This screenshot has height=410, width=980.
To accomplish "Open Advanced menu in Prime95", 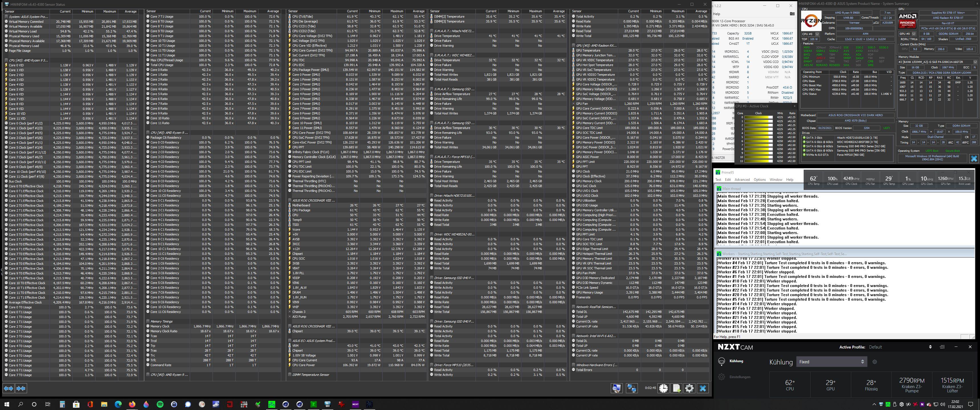I will [742, 180].
